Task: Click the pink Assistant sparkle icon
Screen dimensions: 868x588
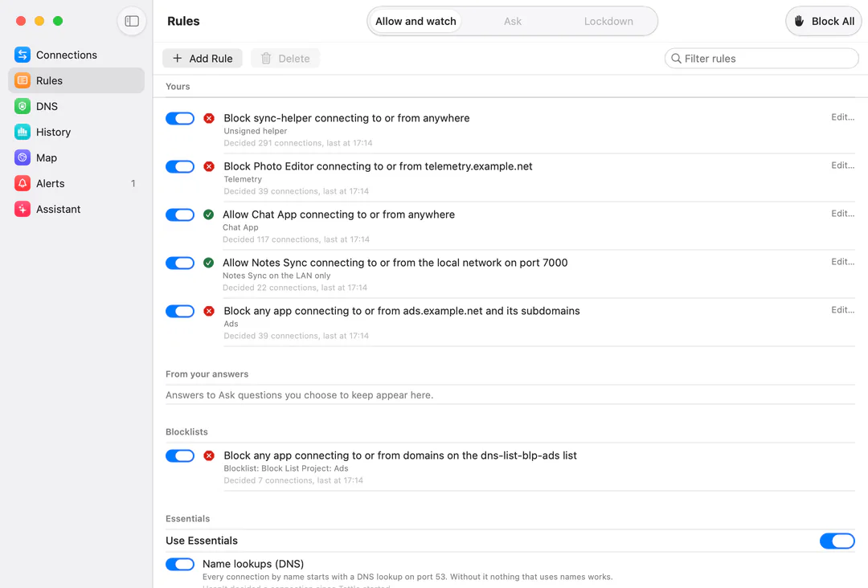Action: 23,209
